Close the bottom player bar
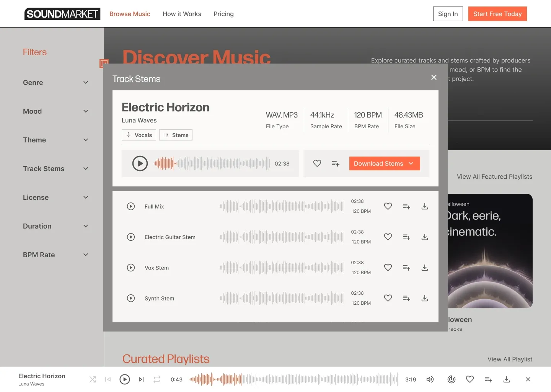The image size is (551, 392). click(528, 379)
